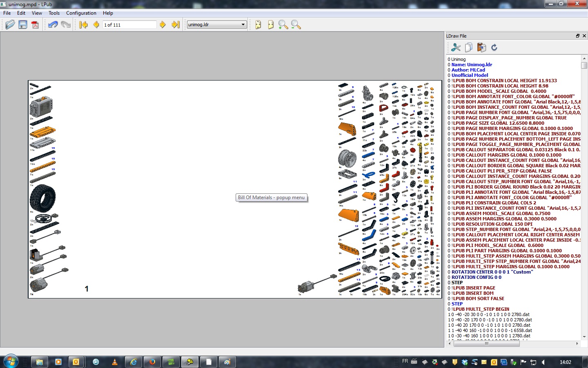The height and width of the screenshot is (368, 588).
Task: Open the Configuration menu
Action: (x=81, y=13)
